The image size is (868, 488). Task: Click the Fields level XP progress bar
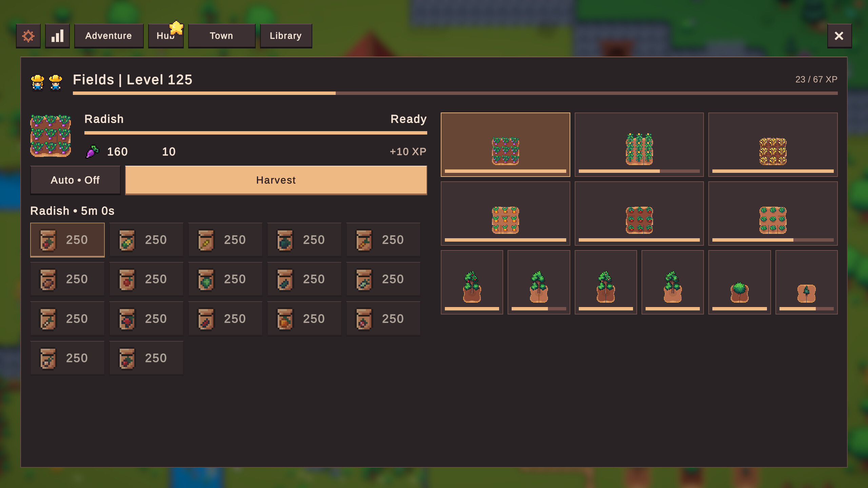pyautogui.click(x=455, y=93)
